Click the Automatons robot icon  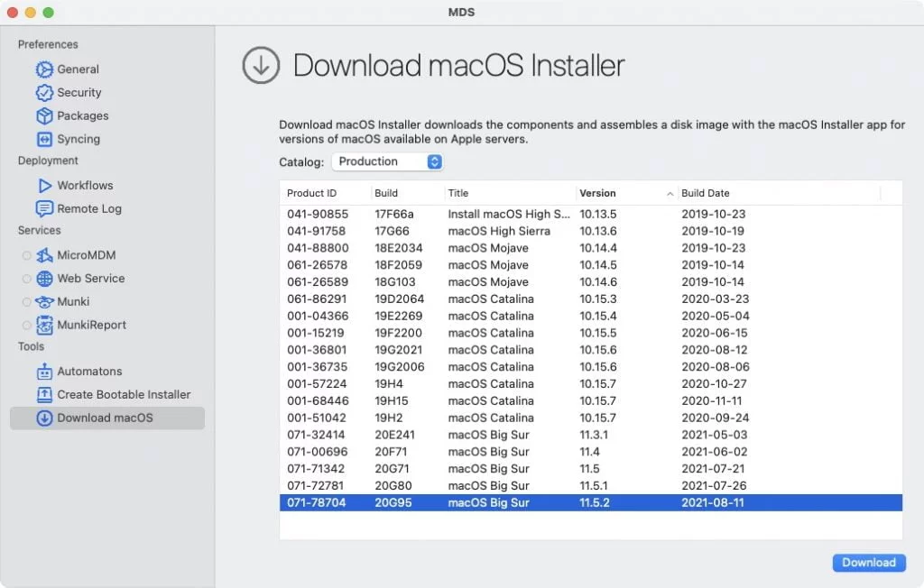(44, 372)
